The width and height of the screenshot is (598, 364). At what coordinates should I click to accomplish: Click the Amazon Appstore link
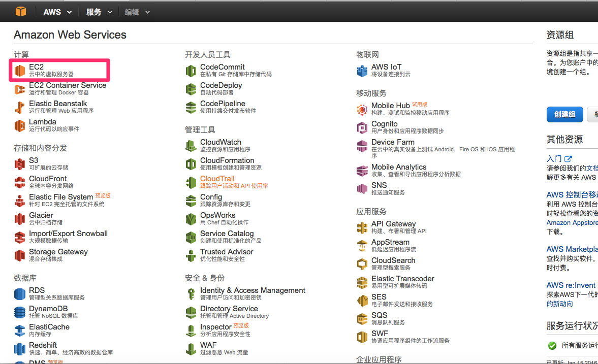click(x=572, y=222)
